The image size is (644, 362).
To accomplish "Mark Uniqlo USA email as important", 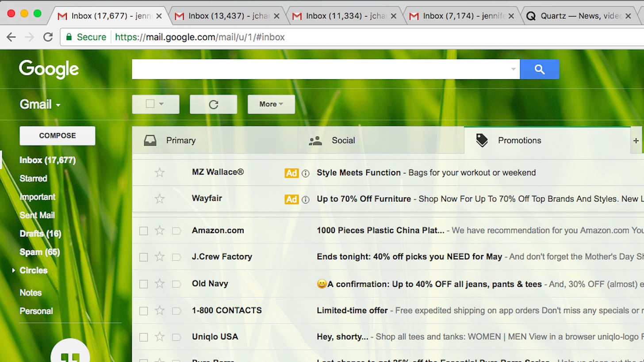I will [x=176, y=337].
